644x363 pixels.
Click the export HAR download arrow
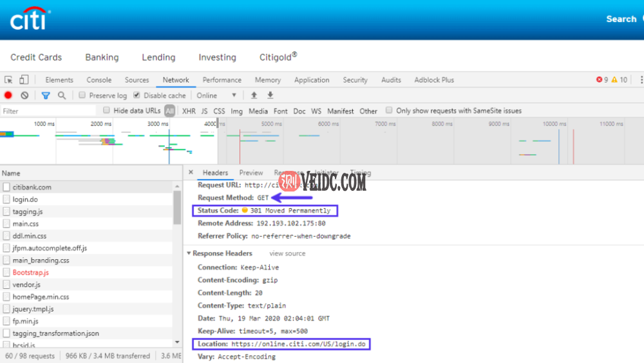[270, 95]
